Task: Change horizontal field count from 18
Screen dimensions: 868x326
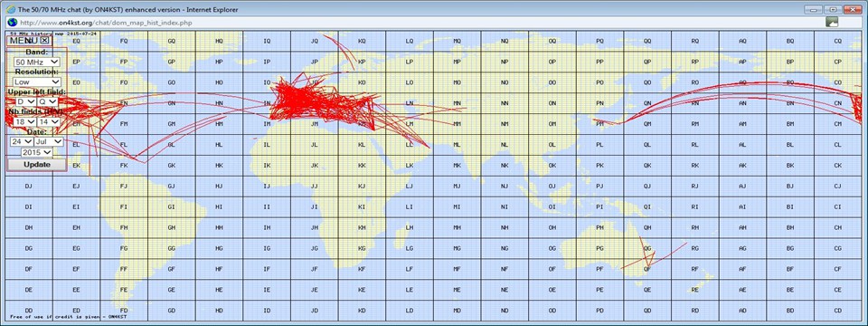Action: point(25,121)
